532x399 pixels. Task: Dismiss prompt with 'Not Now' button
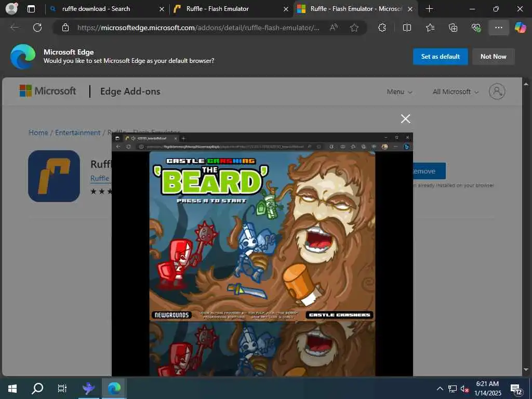(494, 56)
